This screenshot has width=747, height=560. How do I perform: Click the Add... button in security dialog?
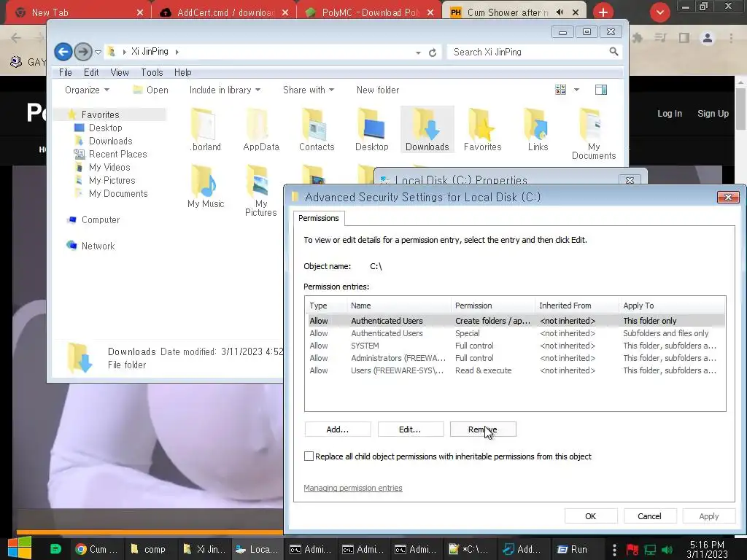click(337, 429)
